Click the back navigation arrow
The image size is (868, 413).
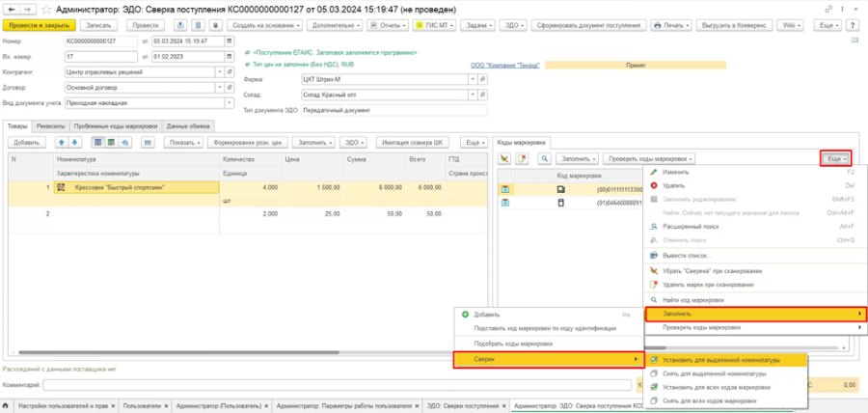[x=11, y=10]
